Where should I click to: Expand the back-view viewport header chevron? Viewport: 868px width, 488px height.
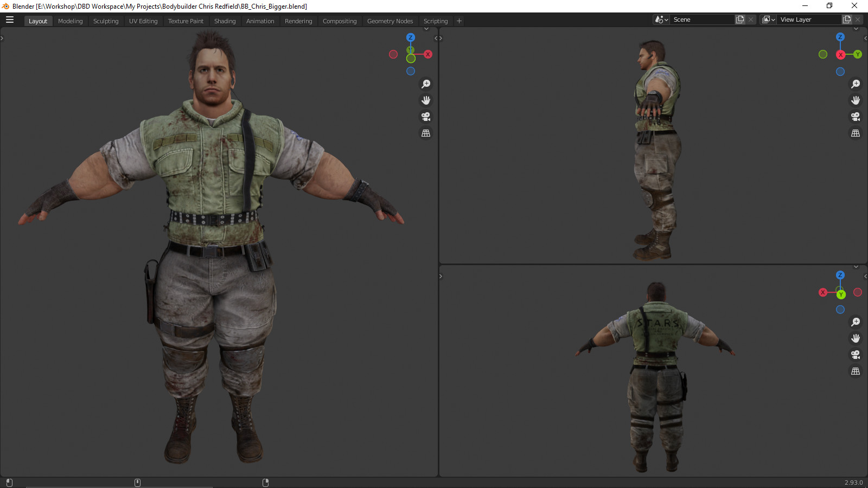tap(856, 267)
